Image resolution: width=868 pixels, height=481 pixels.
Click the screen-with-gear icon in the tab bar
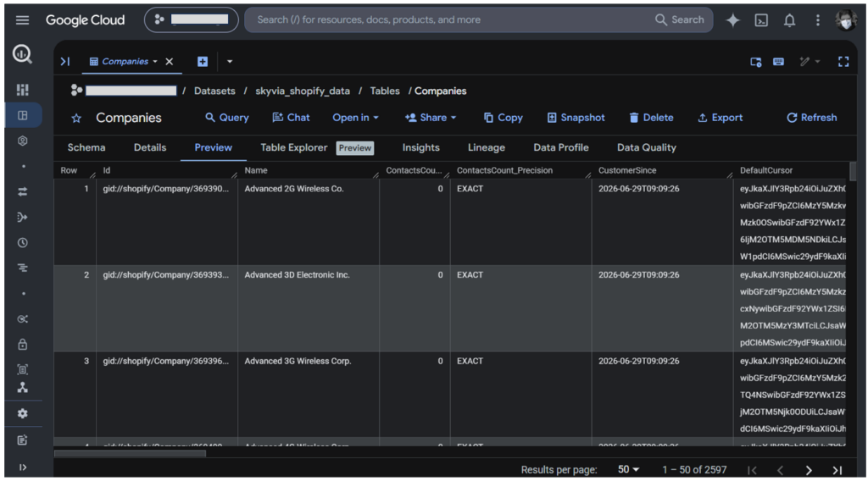(x=755, y=61)
